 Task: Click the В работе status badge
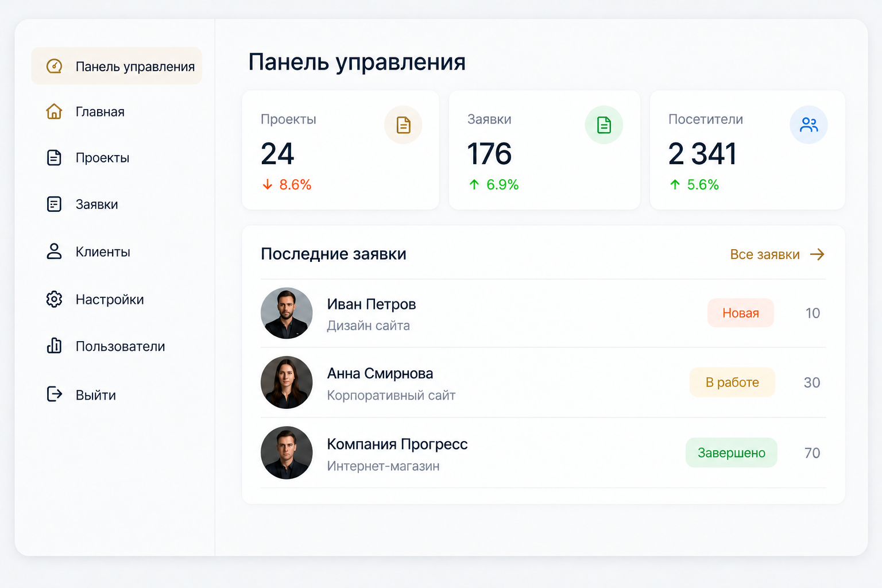coord(732,382)
